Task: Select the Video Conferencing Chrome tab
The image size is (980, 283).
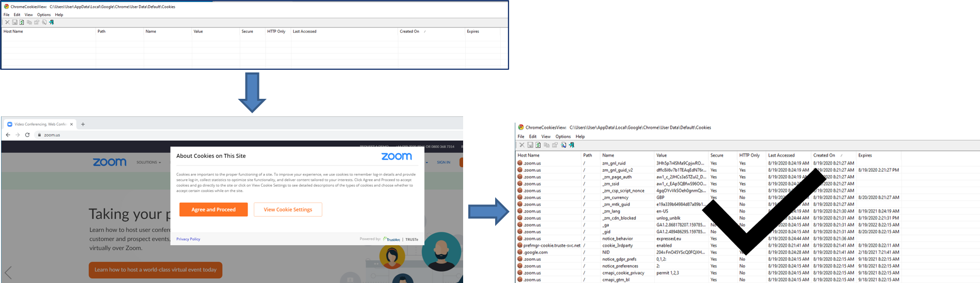Action: tap(39, 124)
